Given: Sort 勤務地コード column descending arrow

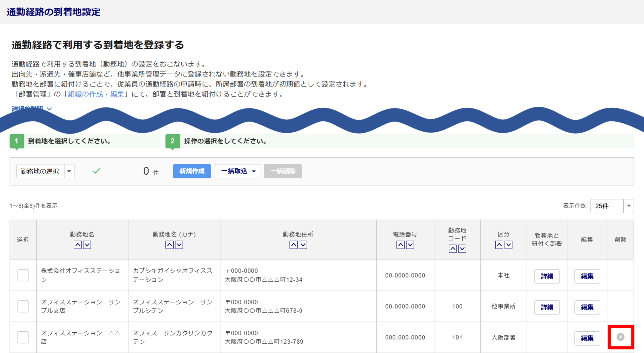Looking at the screenshot, I should 462,249.
